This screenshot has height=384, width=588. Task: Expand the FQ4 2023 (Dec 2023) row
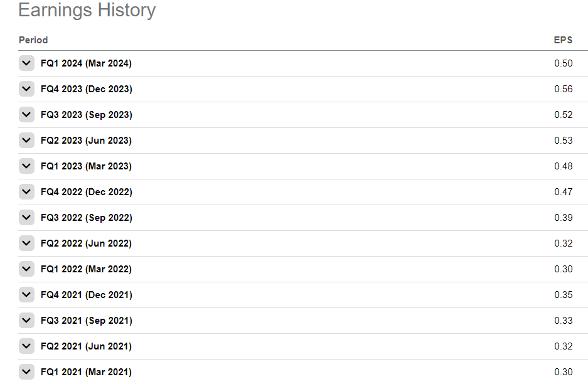click(26, 89)
